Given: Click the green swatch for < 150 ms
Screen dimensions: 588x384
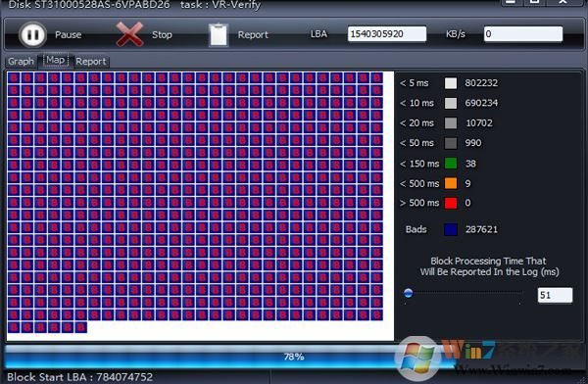Looking at the screenshot, I should [451, 164].
